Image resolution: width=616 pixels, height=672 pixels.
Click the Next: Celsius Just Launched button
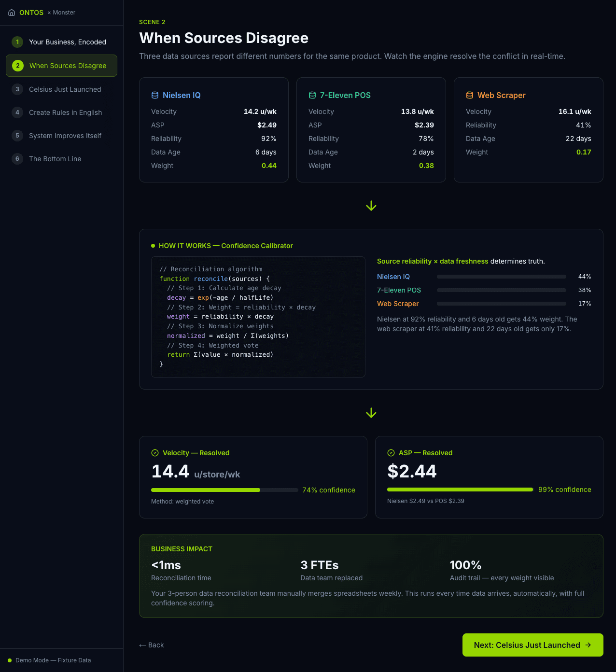click(532, 645)
